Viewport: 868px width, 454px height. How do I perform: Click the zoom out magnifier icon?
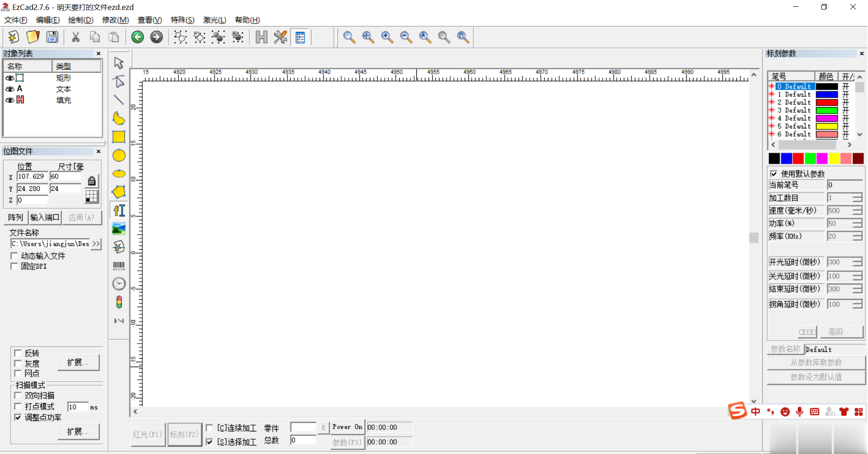click(x=406, y=37)
